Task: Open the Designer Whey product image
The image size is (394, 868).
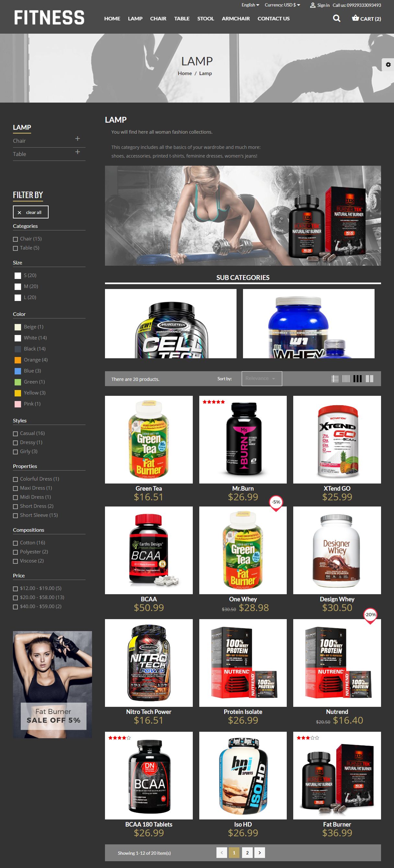Action: (x=337, y=550)
